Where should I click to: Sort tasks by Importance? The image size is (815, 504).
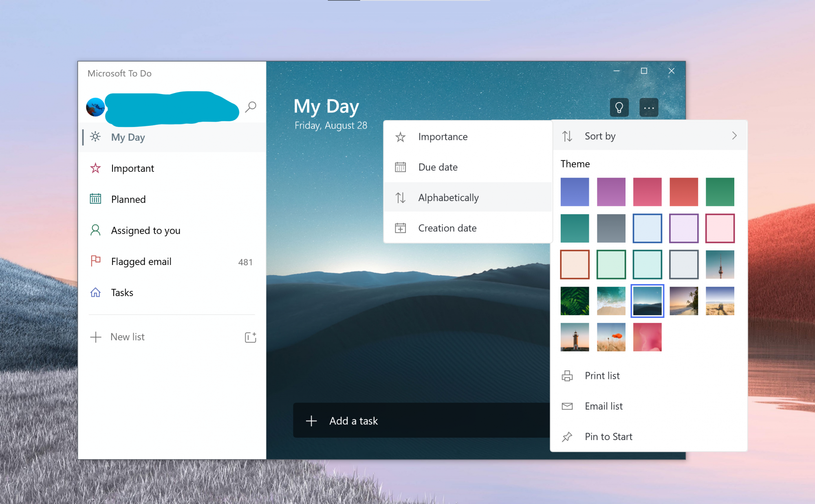(x=443, y=137)
